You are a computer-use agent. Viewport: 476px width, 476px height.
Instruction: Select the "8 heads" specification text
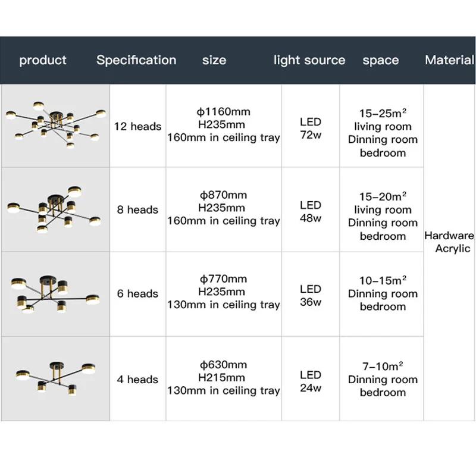point(137,209)
